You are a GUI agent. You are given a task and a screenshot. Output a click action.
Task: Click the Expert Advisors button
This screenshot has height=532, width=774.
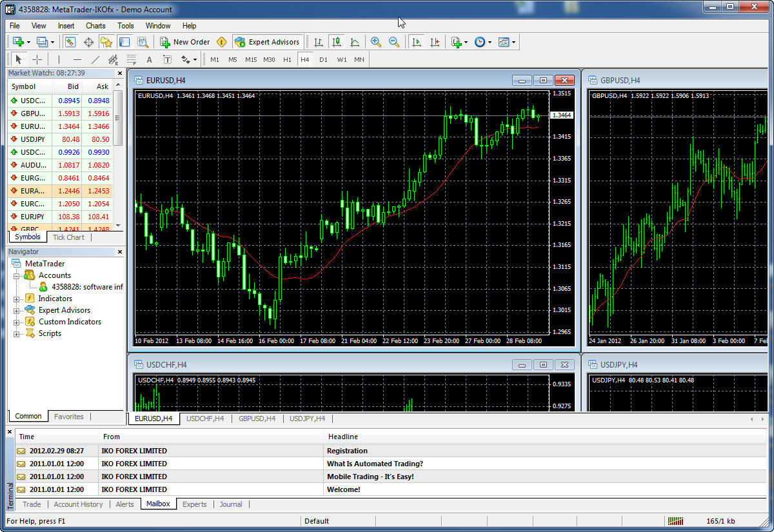point(268,42)
